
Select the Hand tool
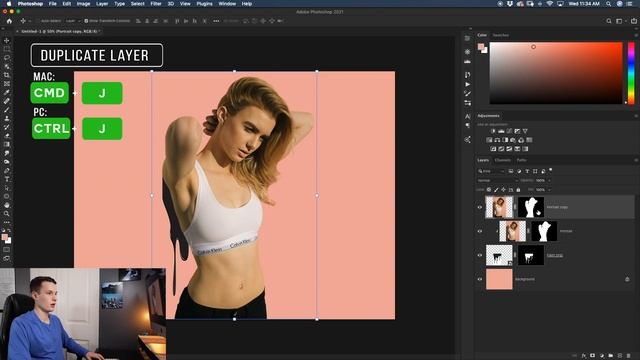tap(7, 205)
